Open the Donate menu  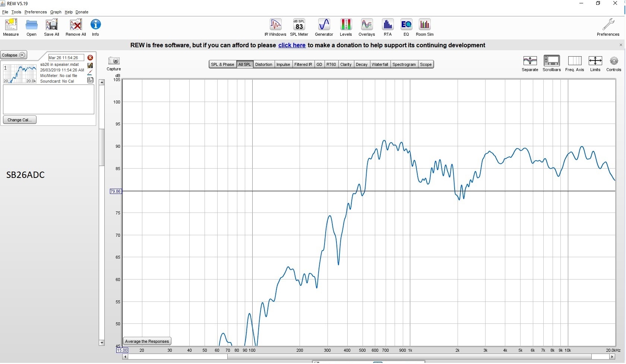pyautogui.click(x=82, y=12)
